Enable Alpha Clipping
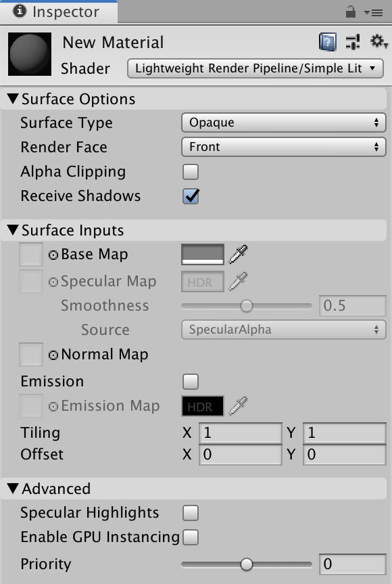The image size is (392, 584). (x=190, y=172)
